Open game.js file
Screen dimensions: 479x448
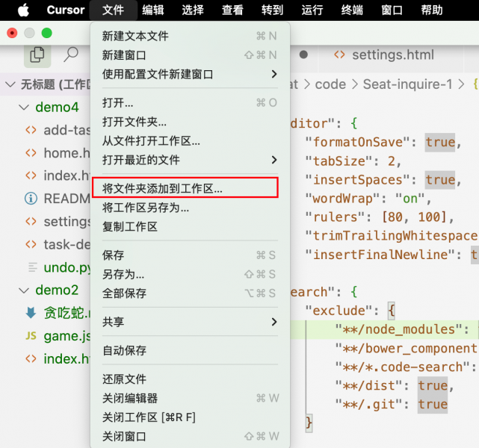pos(46,336)
